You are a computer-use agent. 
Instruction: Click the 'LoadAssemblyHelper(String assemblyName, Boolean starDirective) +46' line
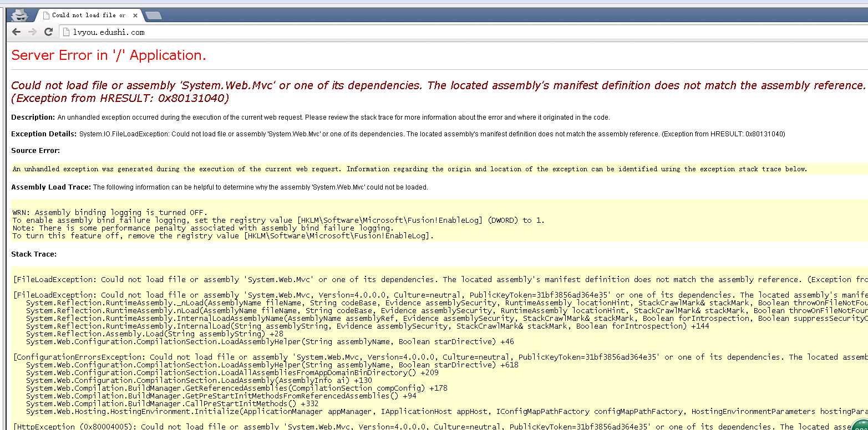coord(270,342)
